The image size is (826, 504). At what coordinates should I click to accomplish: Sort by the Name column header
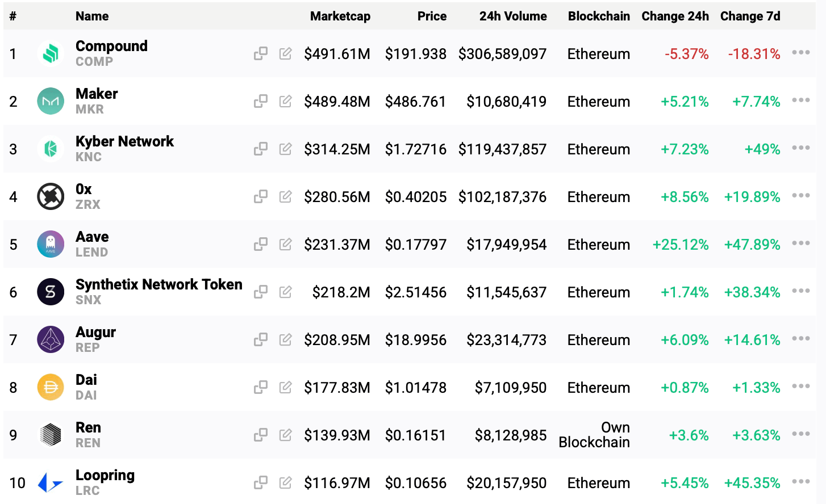tap(92, 16)
